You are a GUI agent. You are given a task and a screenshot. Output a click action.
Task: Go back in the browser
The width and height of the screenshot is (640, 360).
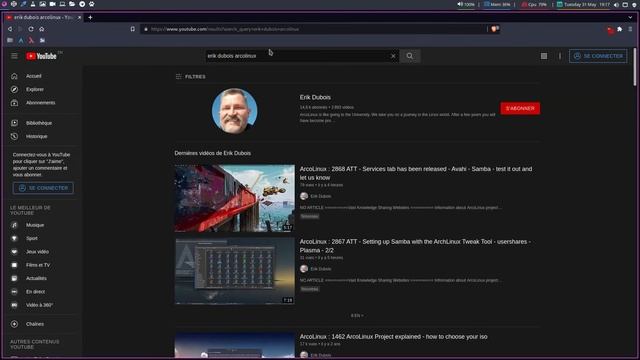(10, 29)
